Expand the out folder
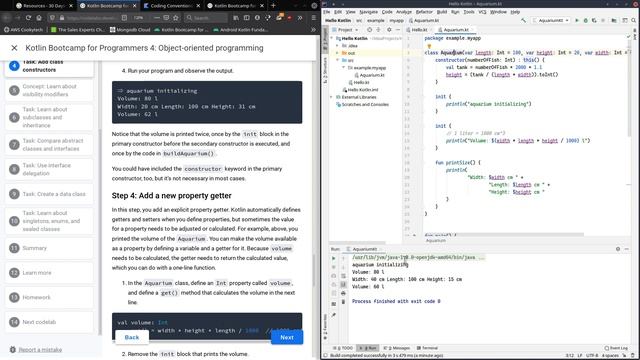The image size is (640, 360). point(338,53)
